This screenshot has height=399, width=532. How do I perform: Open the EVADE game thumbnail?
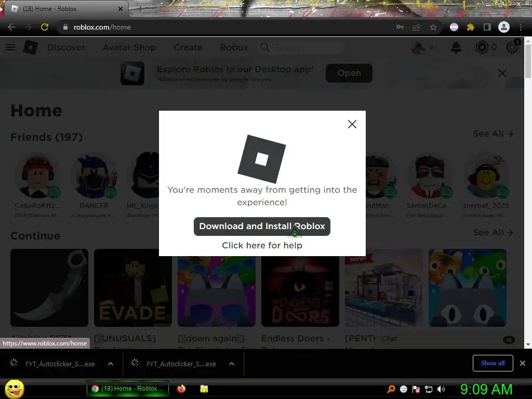click(x=132, y=288)
